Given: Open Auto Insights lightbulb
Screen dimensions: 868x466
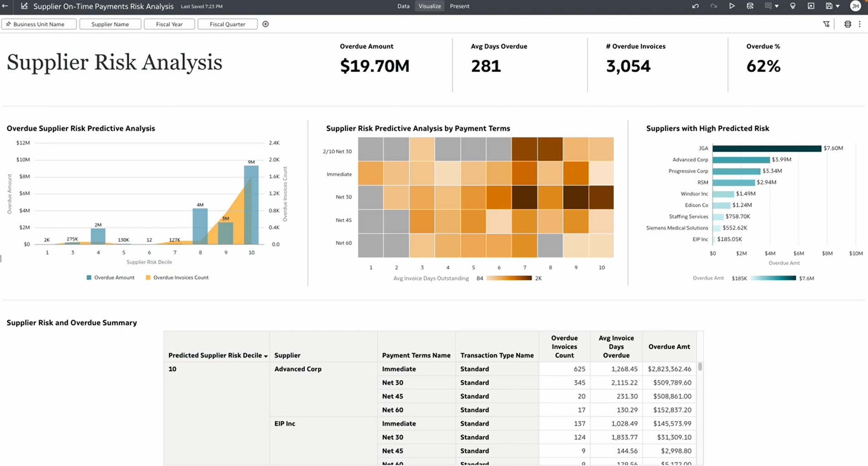Looking at the screenshot, I should pos(793,6).
